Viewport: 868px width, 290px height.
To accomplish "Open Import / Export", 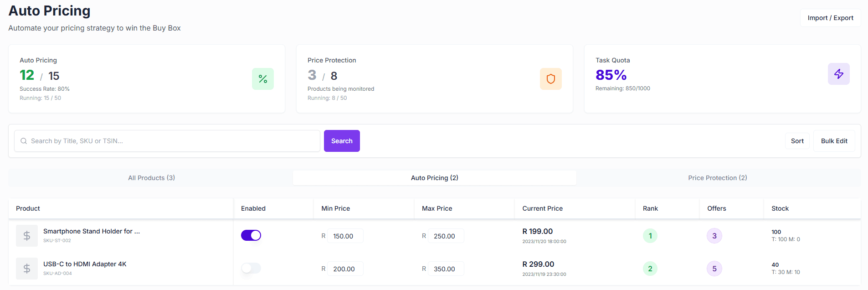I will click(x=830, y=17).
